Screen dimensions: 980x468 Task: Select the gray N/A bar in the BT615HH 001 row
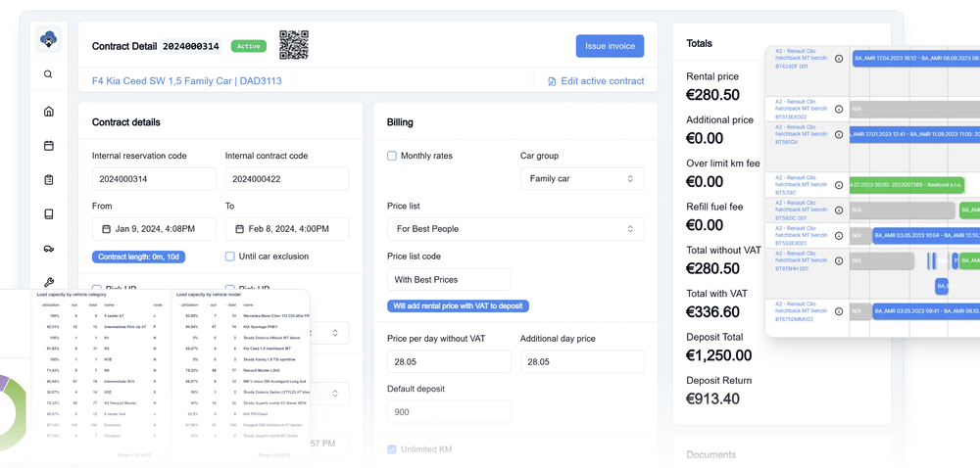pyautogui.click(x=881, y=260)
